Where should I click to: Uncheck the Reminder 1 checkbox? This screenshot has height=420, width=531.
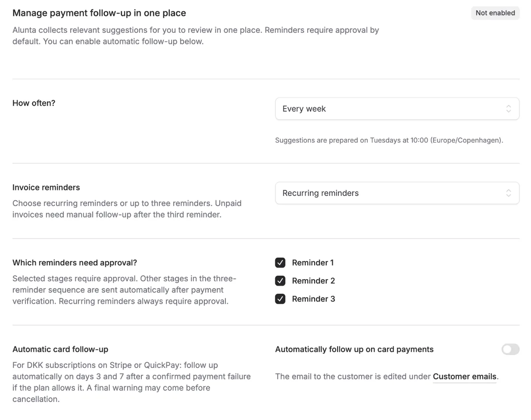(x=280, y=263)
